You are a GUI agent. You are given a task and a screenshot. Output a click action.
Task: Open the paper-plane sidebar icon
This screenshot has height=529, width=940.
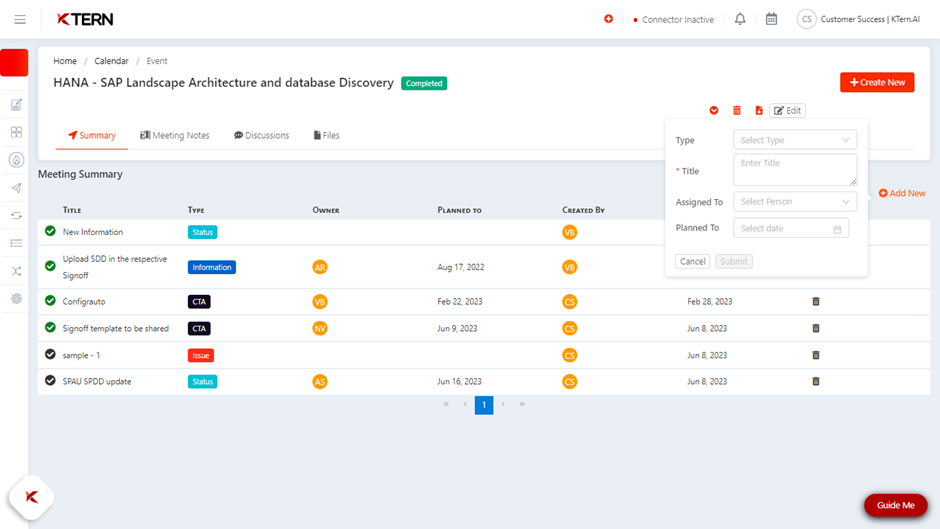(16, 188)
